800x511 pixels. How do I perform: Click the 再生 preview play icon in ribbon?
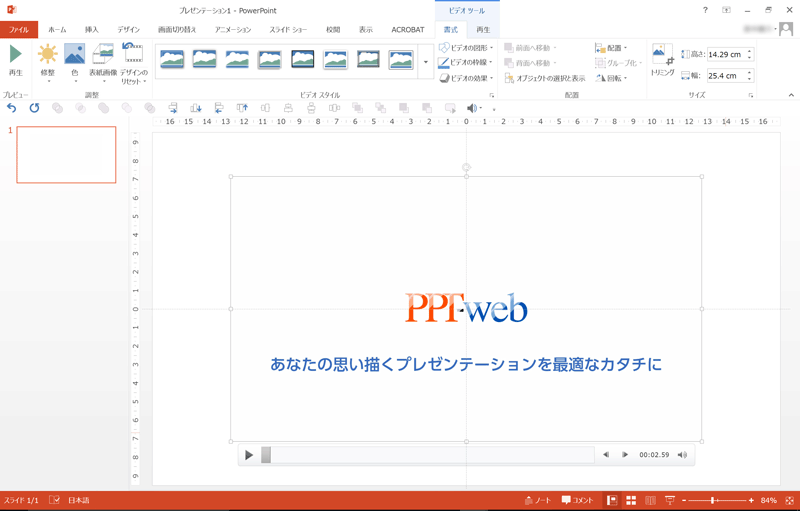[x=15, y=58]
